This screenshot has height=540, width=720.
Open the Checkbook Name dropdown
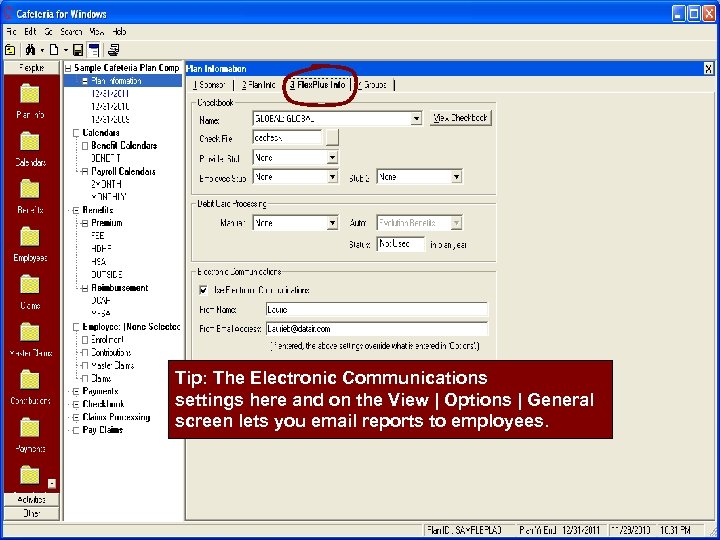click(x=416, y=118)
